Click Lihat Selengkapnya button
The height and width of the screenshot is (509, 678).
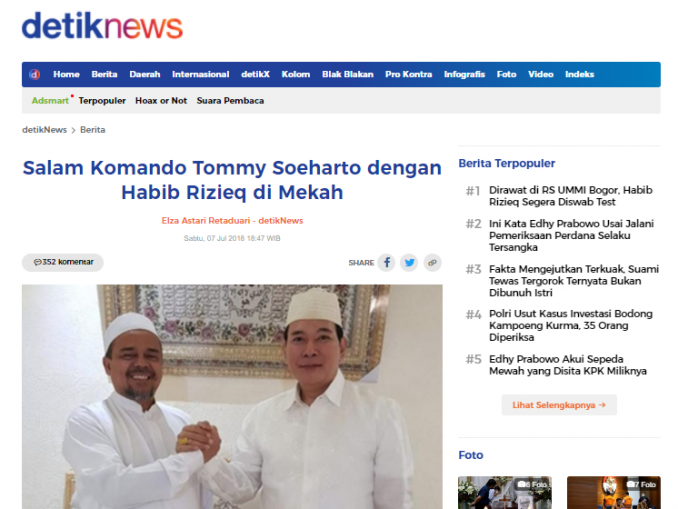coord(559,405)
